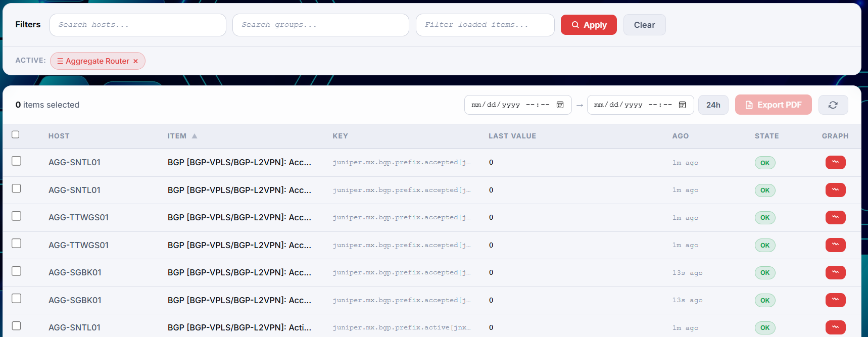Remove the Aggregate Router filter chip via x
This screenshot has height=337, width=868.
coord(135,61)
